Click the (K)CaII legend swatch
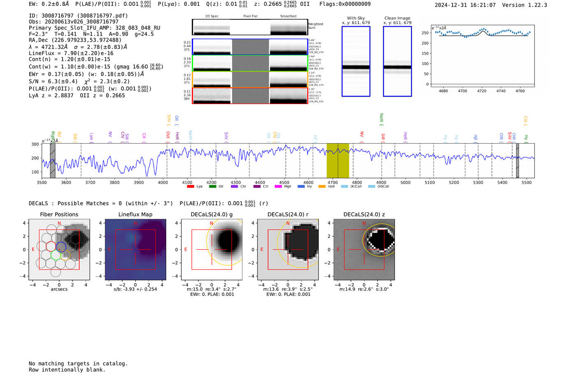The image size is (576, 392). 344,186
